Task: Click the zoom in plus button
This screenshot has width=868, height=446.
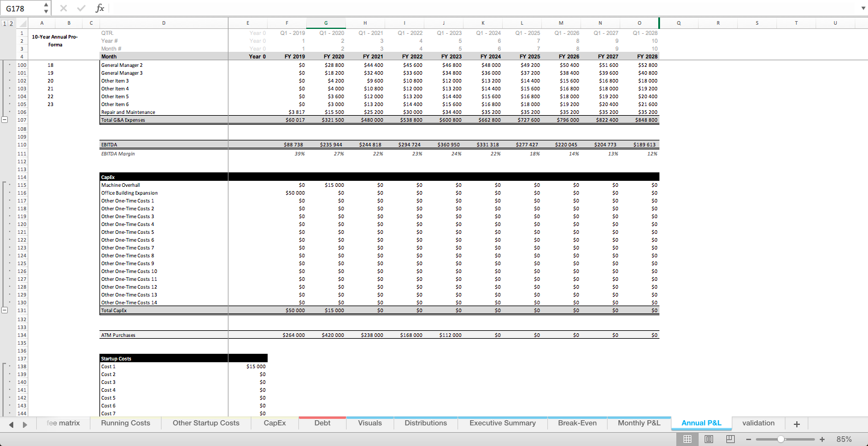Action: click(x=822, y=439)
